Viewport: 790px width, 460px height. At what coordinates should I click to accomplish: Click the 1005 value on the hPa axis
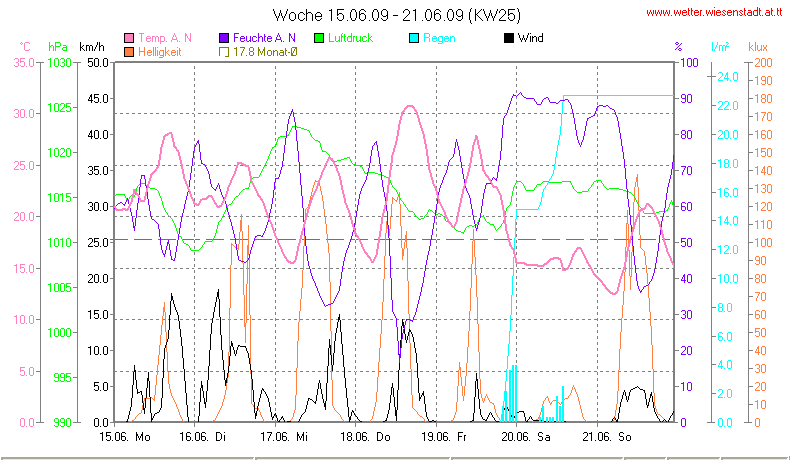[x=59, y=288]
